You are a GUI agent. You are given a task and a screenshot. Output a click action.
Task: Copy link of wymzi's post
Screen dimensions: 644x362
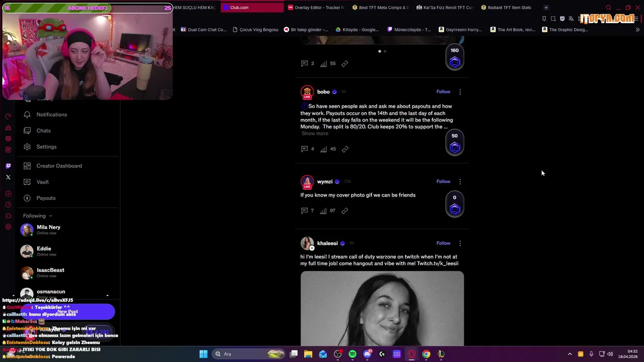[x=345, y=211]
